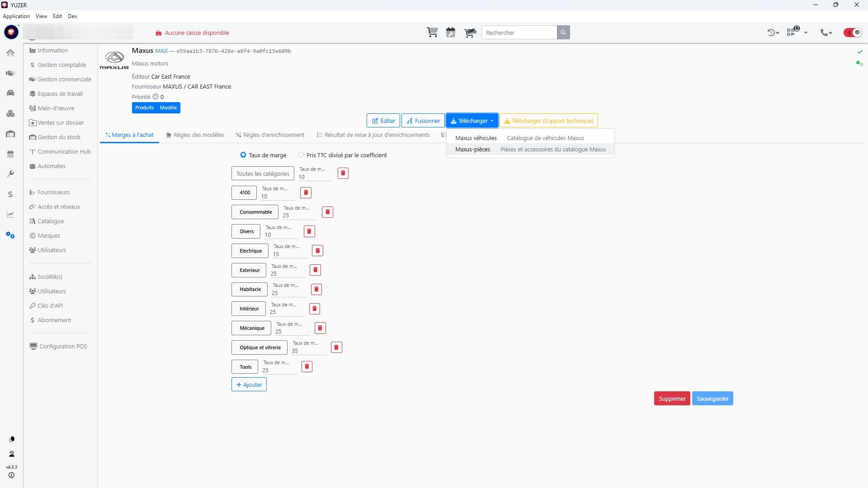
Task: Delete the Consommable margin row
Action: coord(327,212)
